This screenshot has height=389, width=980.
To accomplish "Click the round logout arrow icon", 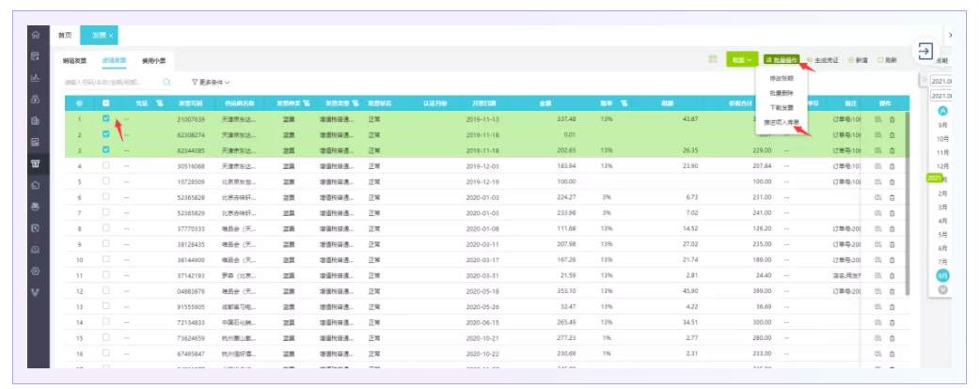I will coord(925,52).
